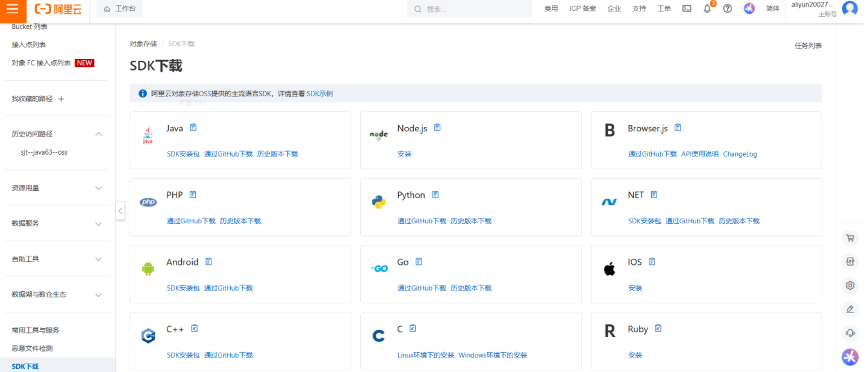Open 对象 FC 接入点列表 in sidebar
The image size is (868, 372).
(x=41, y=63)
